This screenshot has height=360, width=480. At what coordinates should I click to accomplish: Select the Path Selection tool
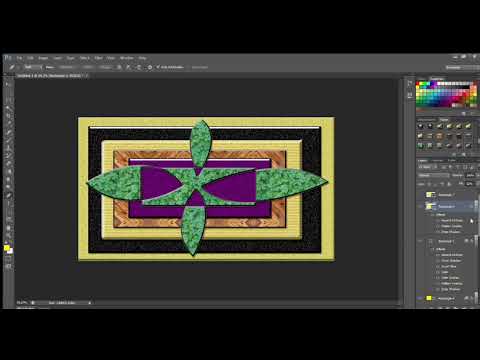click(x=8, y=212)
